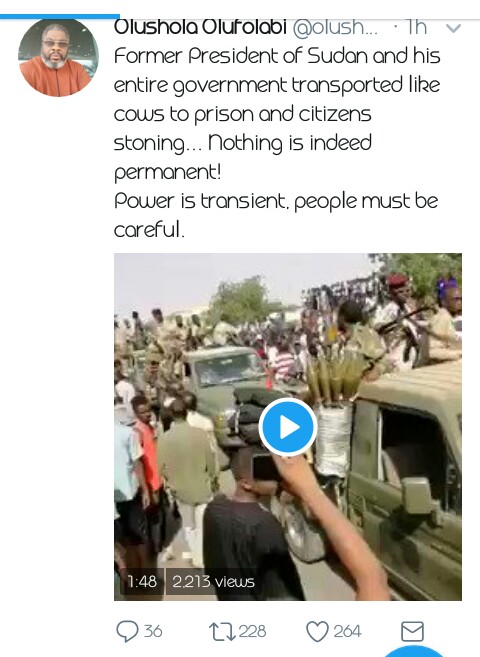Tap the blue loading progress bar
The height and width of the screenshot is (657, 480).
(x=60, y=16)
